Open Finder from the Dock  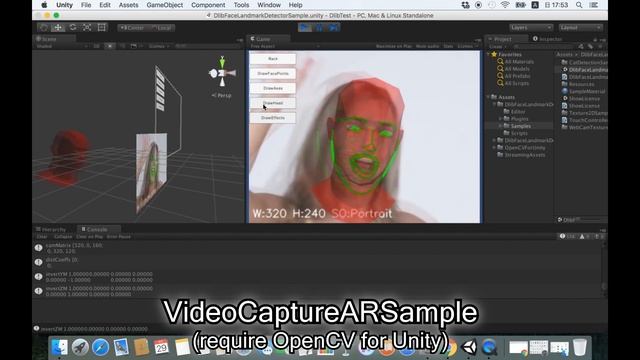pos(60,347)
